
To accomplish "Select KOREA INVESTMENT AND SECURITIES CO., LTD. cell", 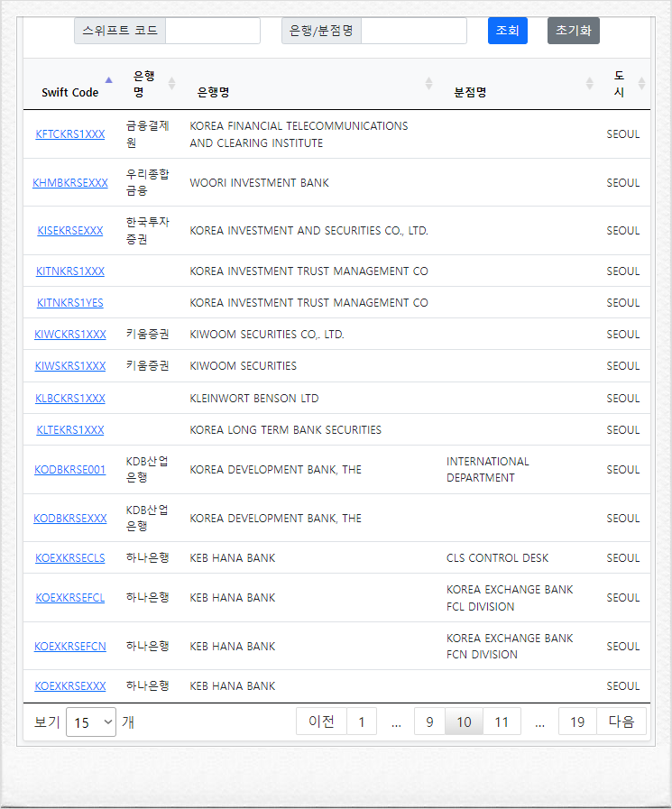I will [308, 231].
